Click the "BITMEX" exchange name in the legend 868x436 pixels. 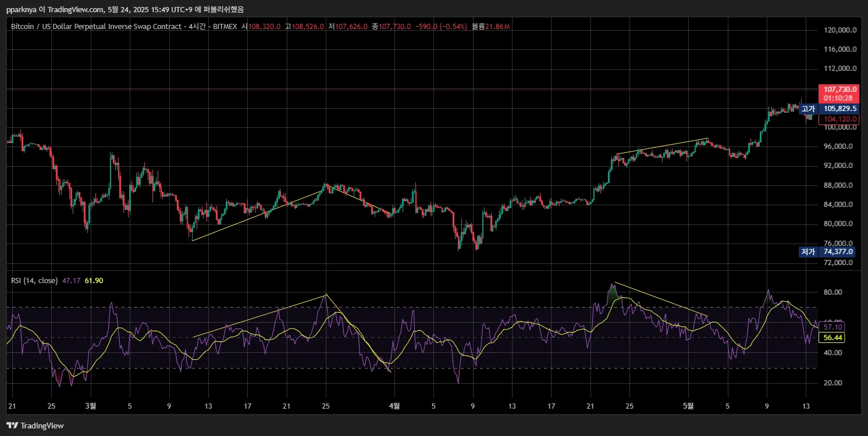[226, 27]
